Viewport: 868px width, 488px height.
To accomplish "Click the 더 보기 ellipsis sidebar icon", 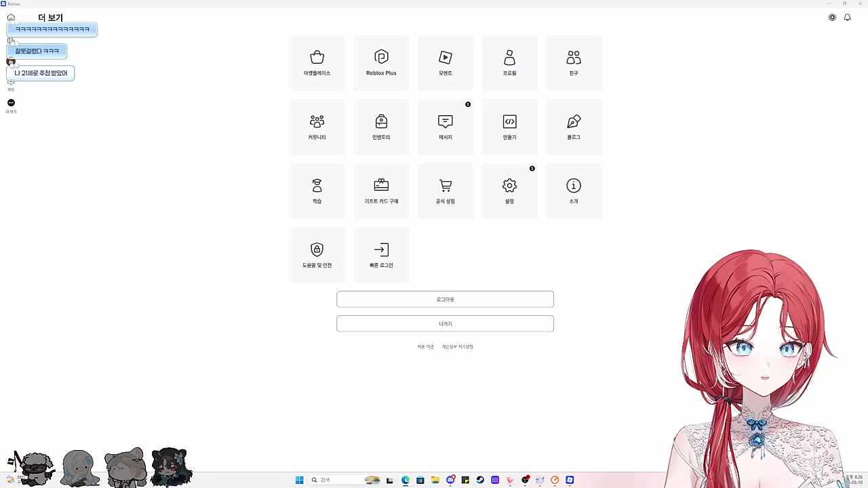I will (x=11, y=103).
